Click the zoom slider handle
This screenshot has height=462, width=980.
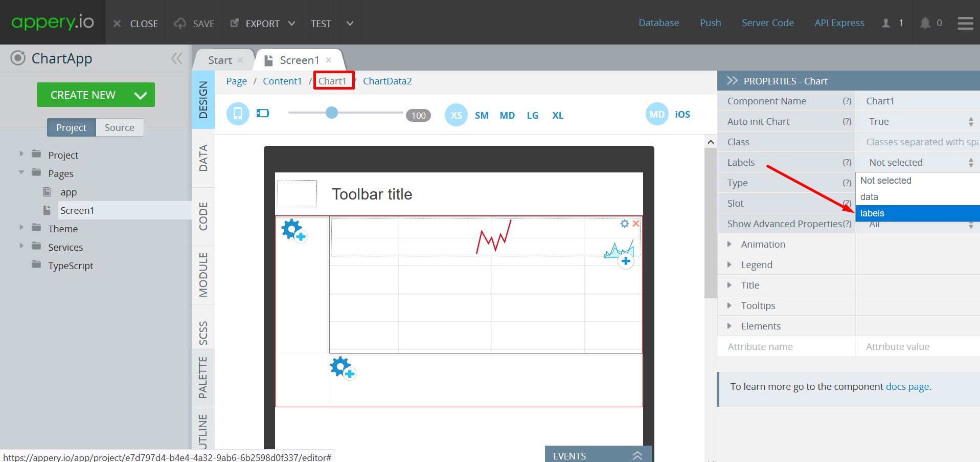pos(332,113)
